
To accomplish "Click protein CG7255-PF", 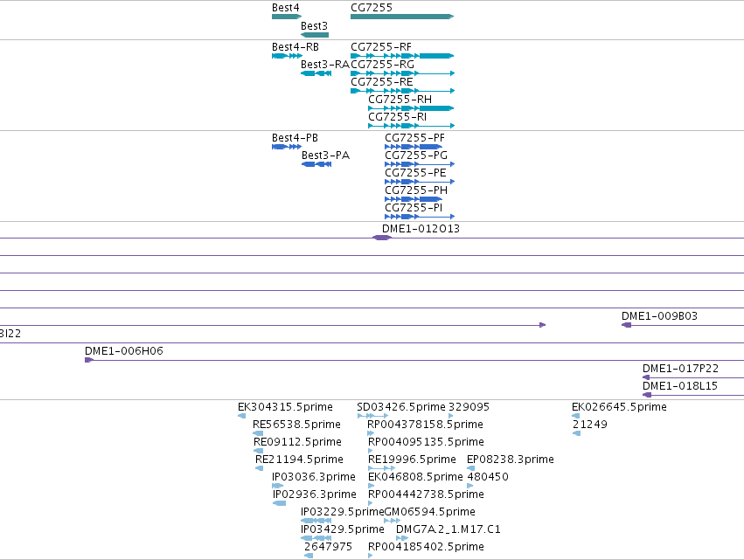I will click(414, 147).
